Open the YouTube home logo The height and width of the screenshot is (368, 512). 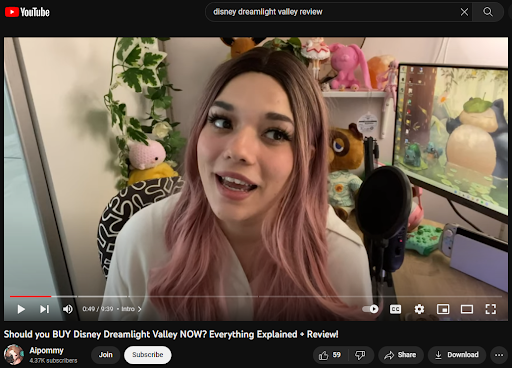click(x=27, y=12)
